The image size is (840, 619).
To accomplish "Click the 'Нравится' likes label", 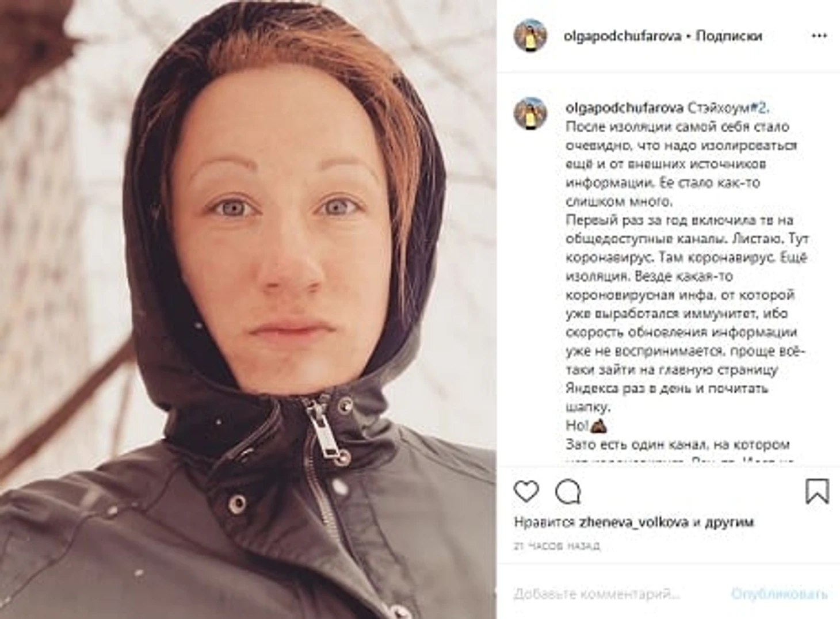I will [544, 522].
